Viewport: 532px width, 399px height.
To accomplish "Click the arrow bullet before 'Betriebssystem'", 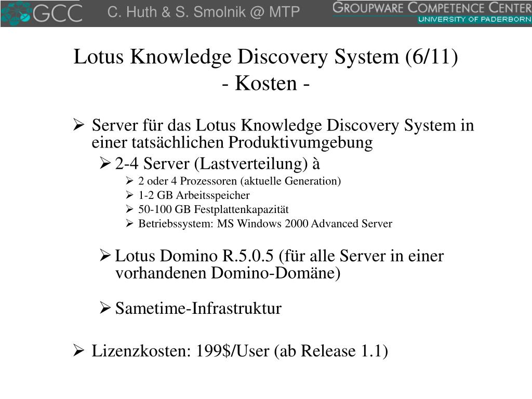I will (x=129, y=223).
